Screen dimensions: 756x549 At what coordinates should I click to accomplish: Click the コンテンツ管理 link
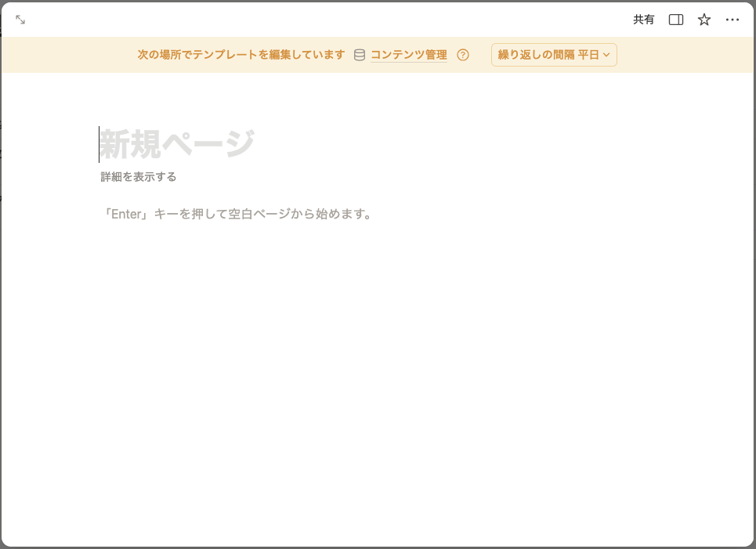pos(408,55)
